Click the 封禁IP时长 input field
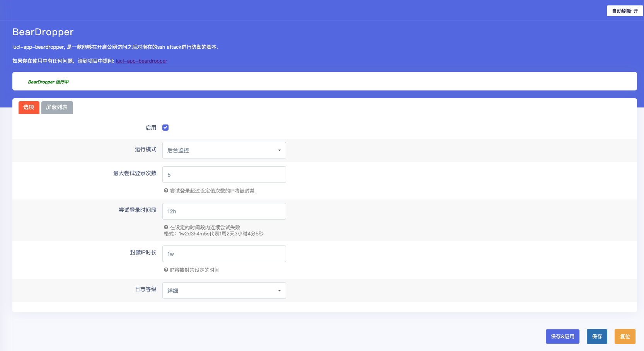The image size is (644, 351). [224, 254]
